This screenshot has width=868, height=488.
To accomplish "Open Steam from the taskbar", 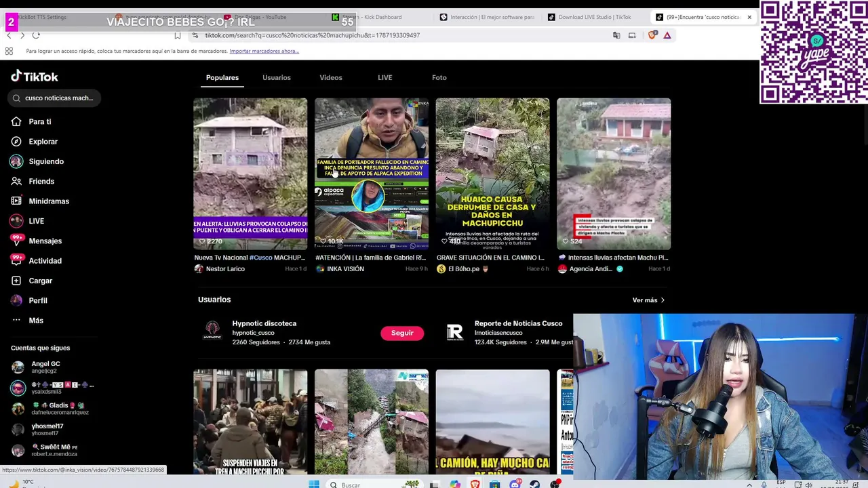I will click(535, 484).
